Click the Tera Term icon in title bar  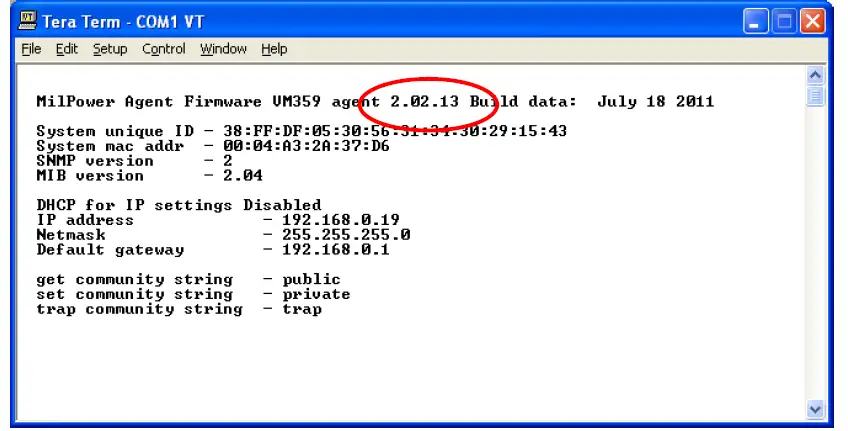coord(27,21)
